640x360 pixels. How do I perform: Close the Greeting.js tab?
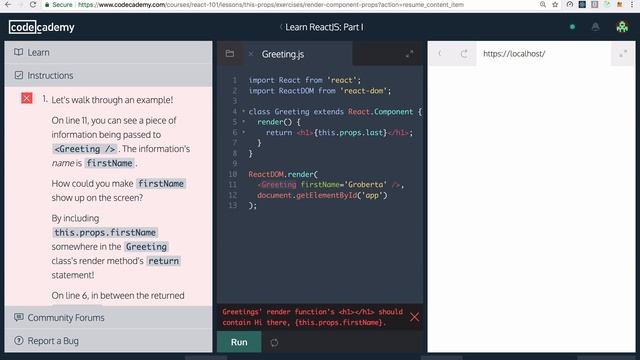(251, 54)
